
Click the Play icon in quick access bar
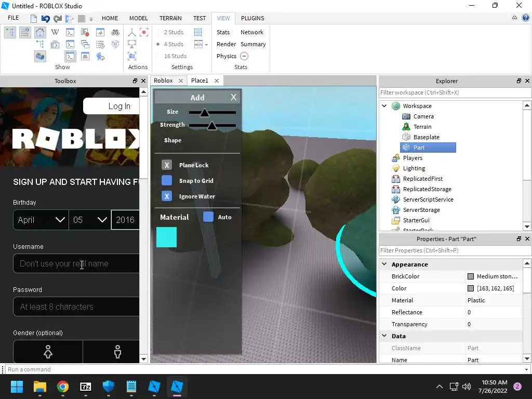click(70, 18)
